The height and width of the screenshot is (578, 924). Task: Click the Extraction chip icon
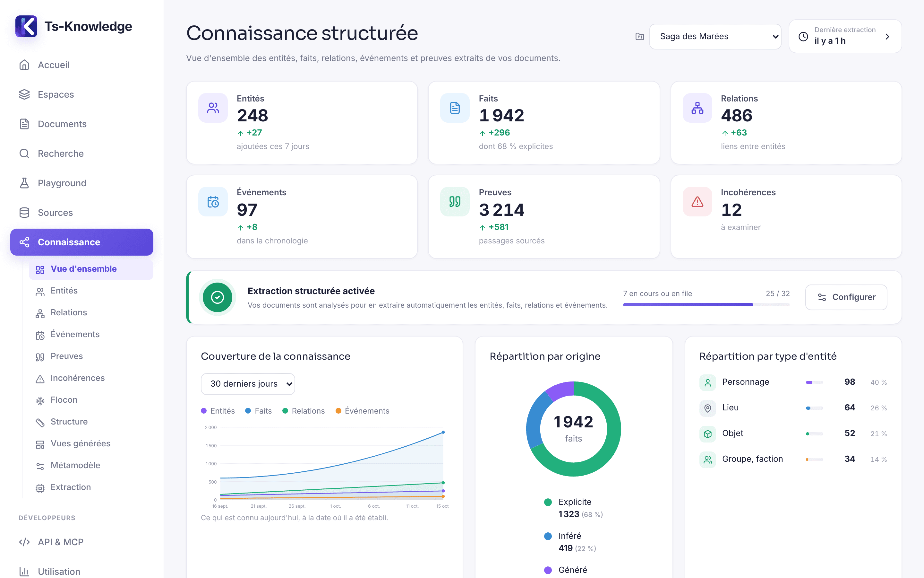pos(40,488)
